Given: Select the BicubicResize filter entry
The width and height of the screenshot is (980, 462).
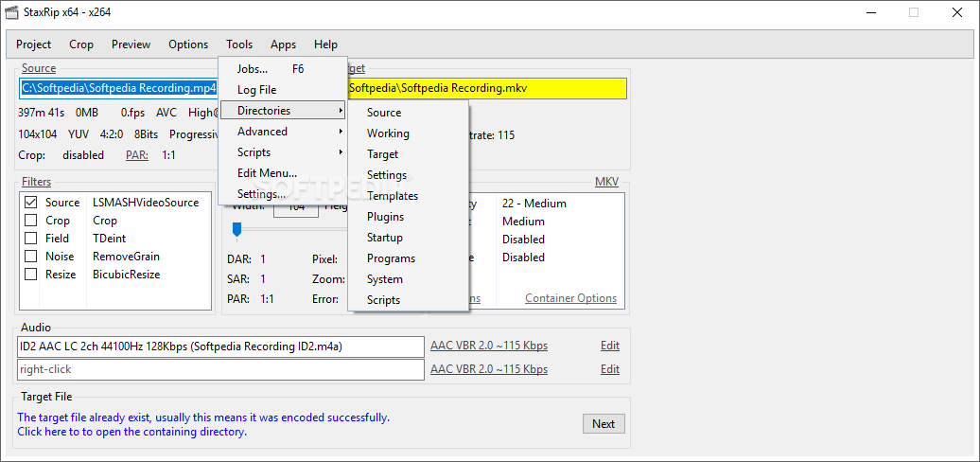Looking at the screenshot, I should [x=126, y=275].
